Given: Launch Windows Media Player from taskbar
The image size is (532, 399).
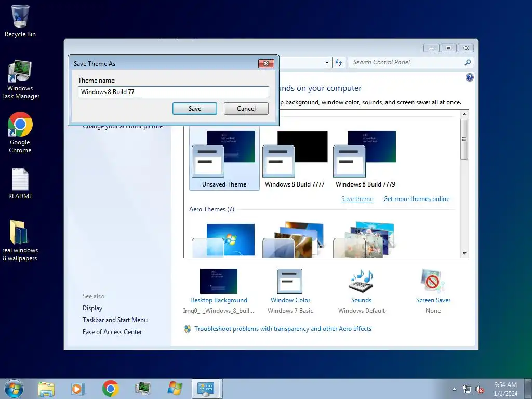Looking at the screenshot, I should click(x=78, y=389).
